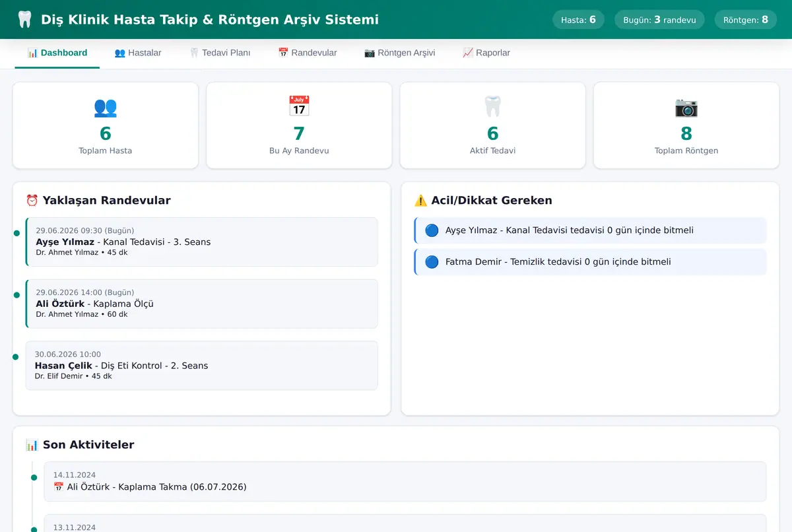Click the '29.06.2026 09:30 (Bugün)' date text
This screenshot has height=532, width=792.
tap(85, 230)
